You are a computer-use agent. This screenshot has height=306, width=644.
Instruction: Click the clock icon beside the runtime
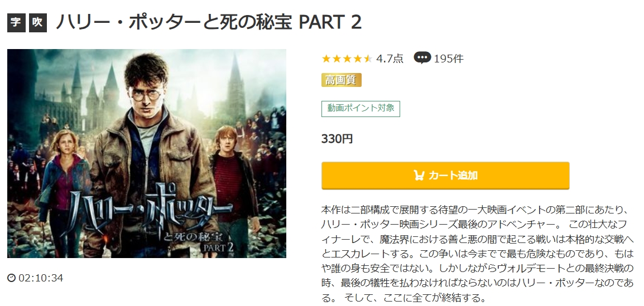pos(12,278)
